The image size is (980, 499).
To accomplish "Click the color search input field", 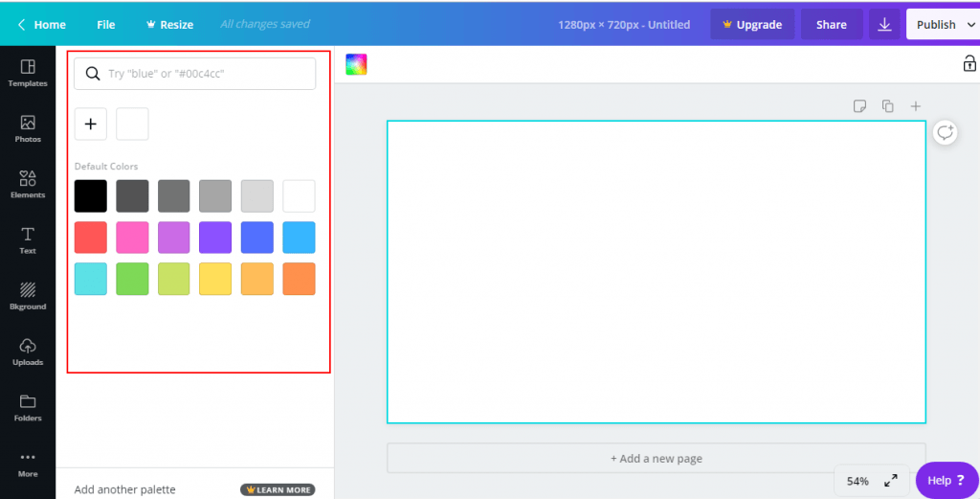I will [x=195, y=74].
